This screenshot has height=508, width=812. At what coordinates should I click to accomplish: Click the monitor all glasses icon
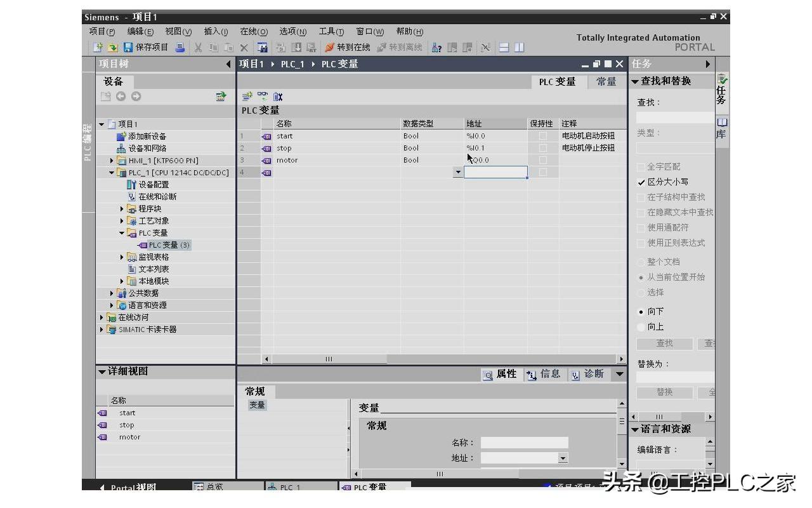(262, 97)
